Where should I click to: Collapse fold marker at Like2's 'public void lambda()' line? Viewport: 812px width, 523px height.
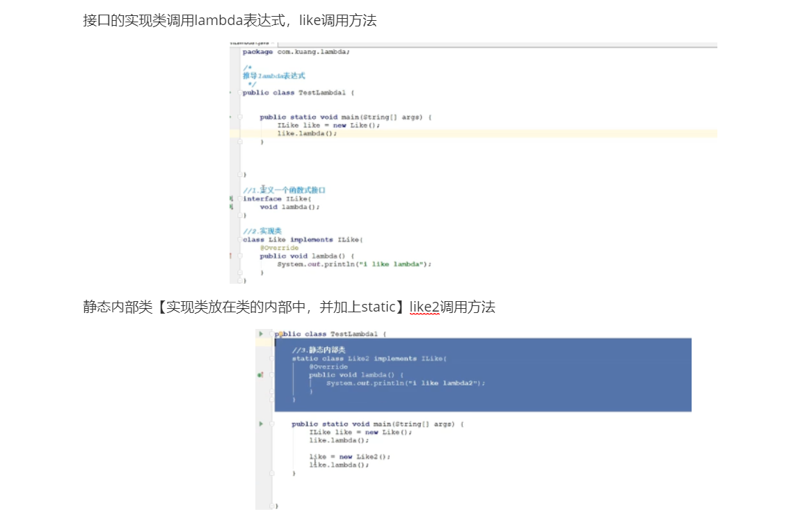pyautogui.click(x=271, y=375)
